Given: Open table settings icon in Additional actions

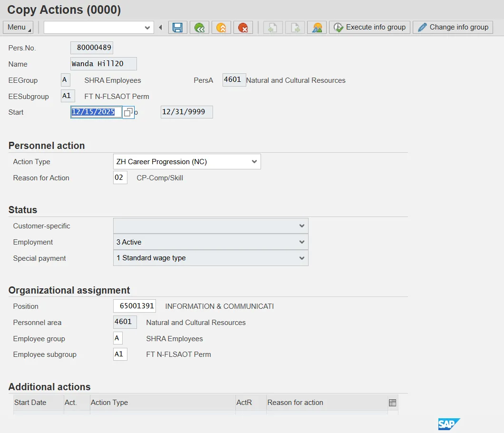Looking at the screenshot, I should point(392,403).
